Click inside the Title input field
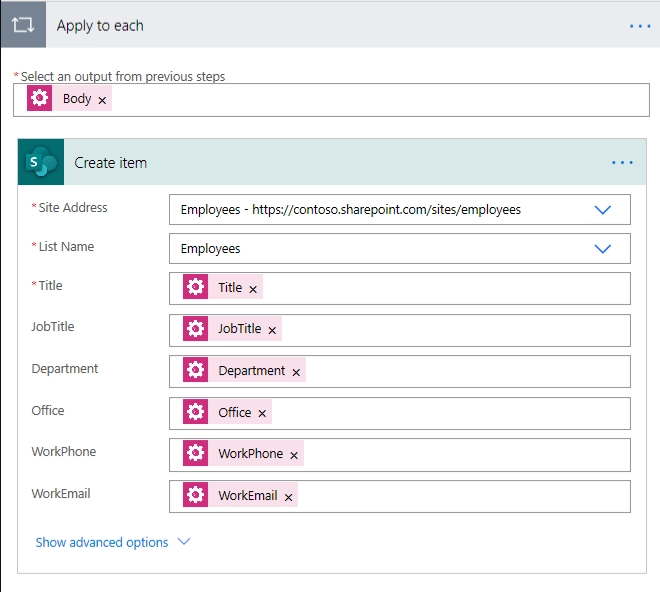 coord(400,288)
